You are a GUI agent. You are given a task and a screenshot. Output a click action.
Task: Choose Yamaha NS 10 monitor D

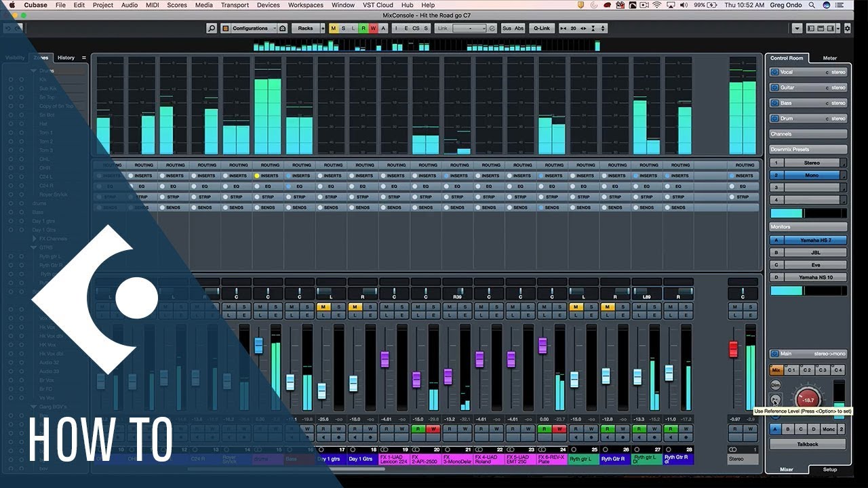point(815,277)
